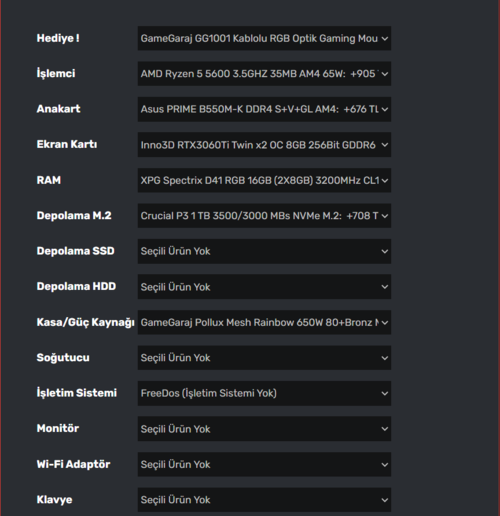
Task: Expand the Monitör dropdown
Action: pyautogui.click(x=264, y=429)
